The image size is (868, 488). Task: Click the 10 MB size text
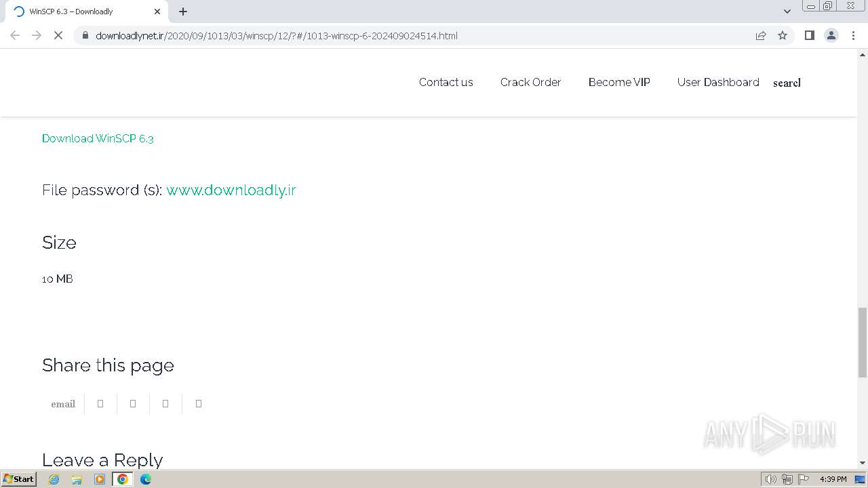point(58,279)
